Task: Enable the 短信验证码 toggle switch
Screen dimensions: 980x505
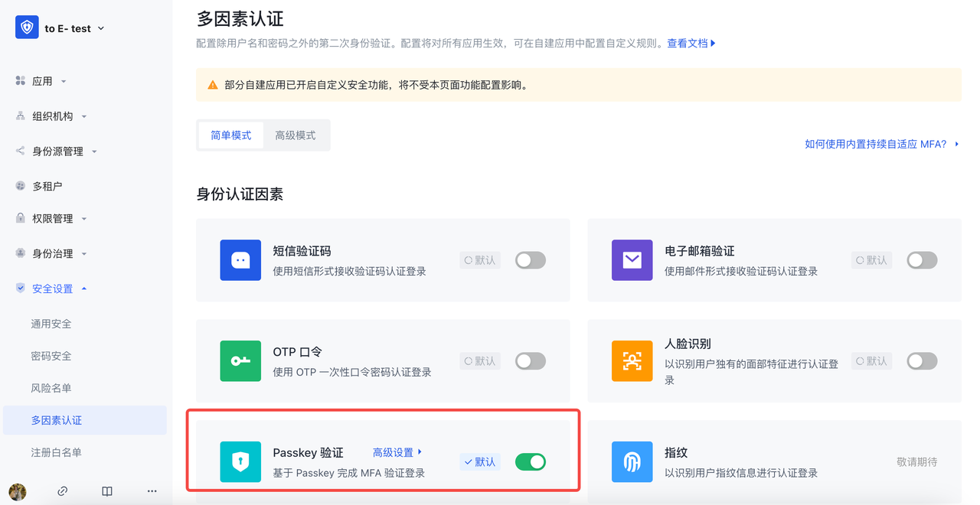Action: point(530,260)
